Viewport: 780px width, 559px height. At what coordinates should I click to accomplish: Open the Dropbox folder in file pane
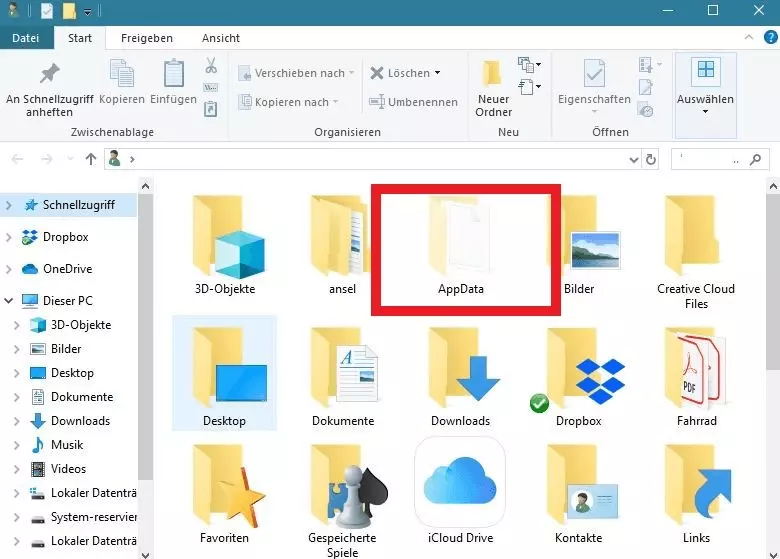(x=579, y=371)
